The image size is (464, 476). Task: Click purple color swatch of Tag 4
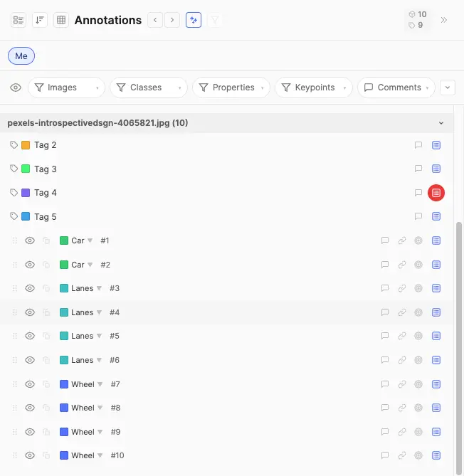click(26, 193)
